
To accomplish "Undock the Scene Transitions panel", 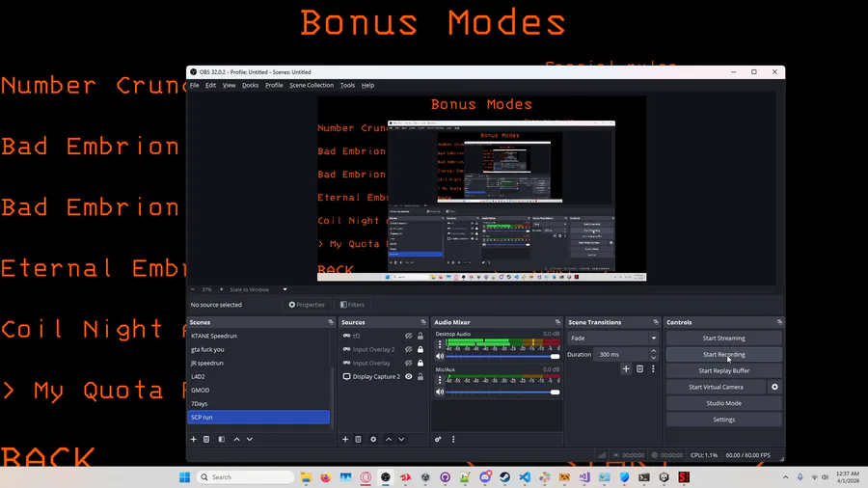I will (656, 322).
